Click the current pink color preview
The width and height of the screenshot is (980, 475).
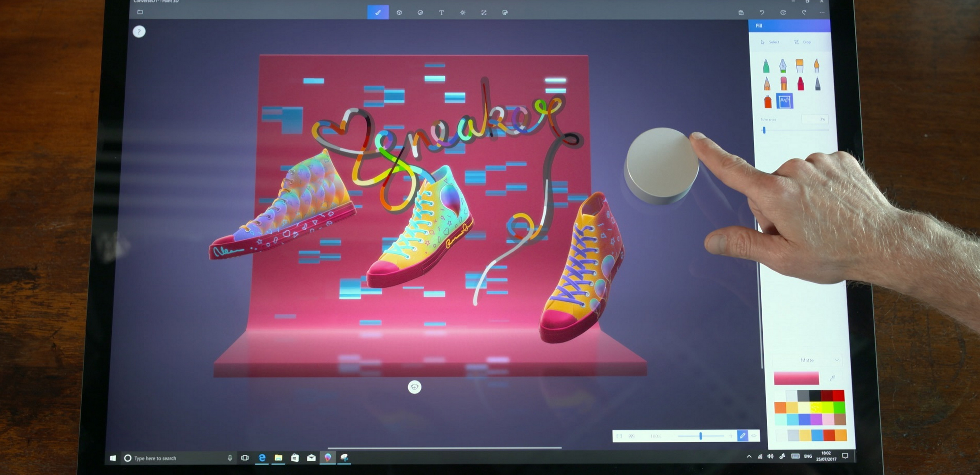[x=796, y=378]
